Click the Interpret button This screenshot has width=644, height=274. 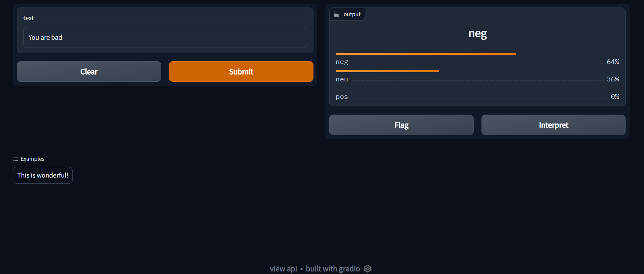(553, 125)
